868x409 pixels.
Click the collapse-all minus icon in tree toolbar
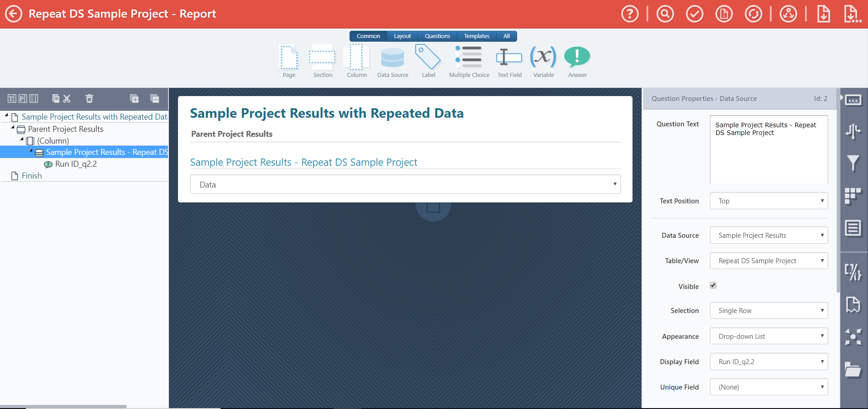coord(154,98)
